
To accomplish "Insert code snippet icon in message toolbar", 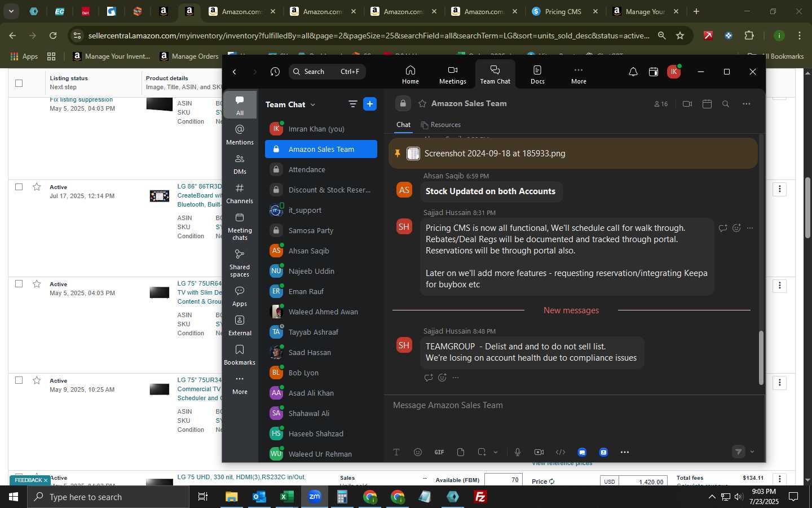I will tap(561, 452).
